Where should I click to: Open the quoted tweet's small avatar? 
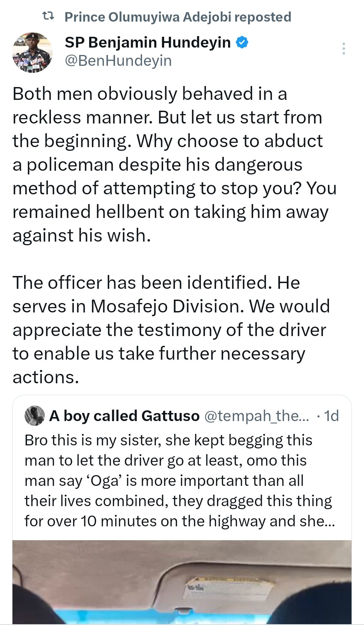pos(35,416)
